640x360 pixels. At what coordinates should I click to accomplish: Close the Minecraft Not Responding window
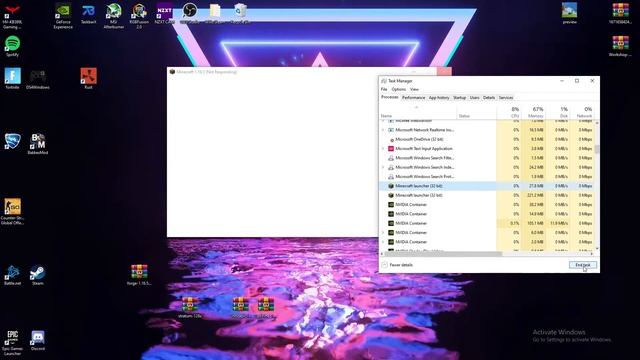pyautogui.click(x=444, y=71)
